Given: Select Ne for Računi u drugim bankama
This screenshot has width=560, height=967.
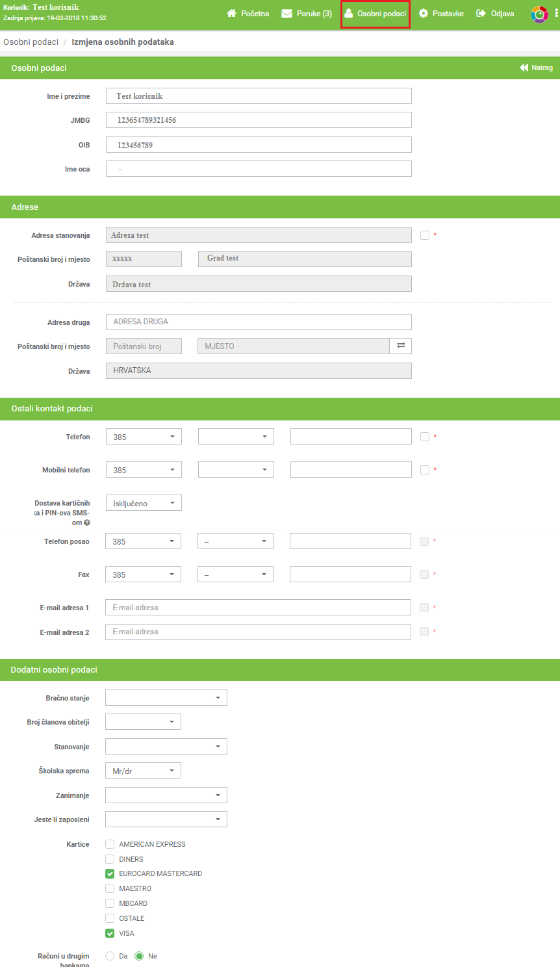Looking at the screenshot, I should tap(139, 956).
